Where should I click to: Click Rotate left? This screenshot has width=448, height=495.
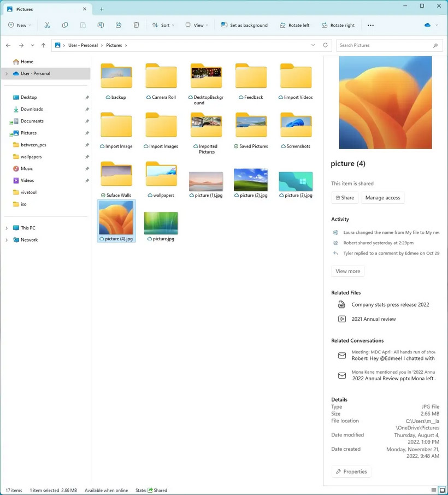(294, 25)
